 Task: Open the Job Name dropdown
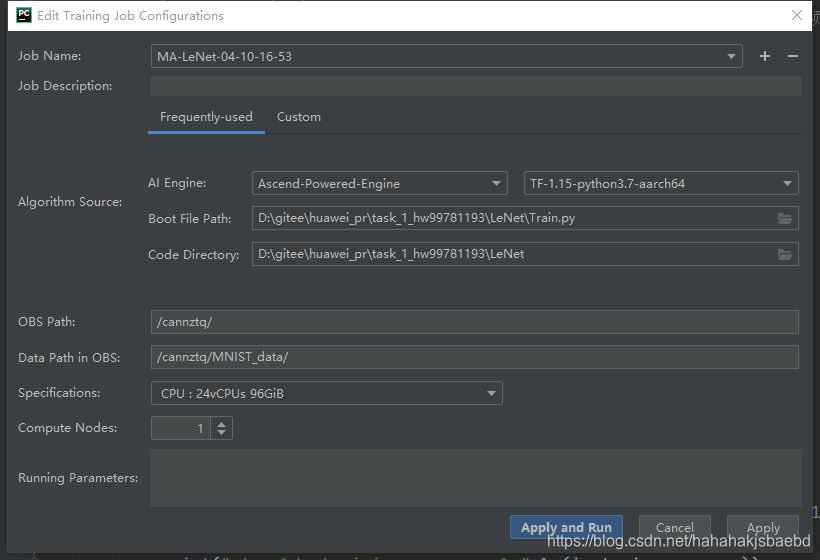[x=731, y=56]
